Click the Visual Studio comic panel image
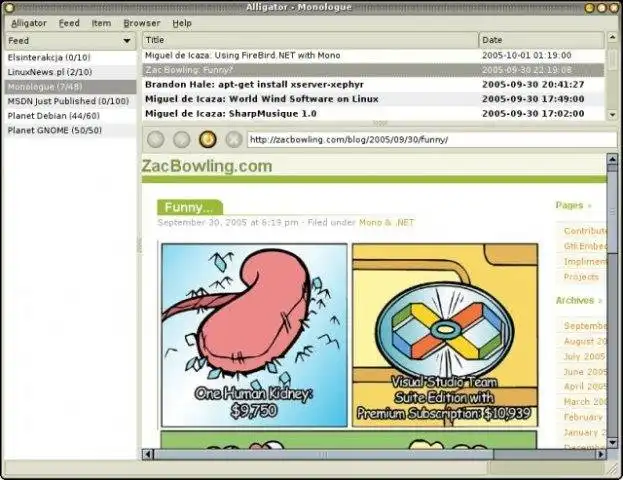The image size is (623, 480). coord(445,335)
